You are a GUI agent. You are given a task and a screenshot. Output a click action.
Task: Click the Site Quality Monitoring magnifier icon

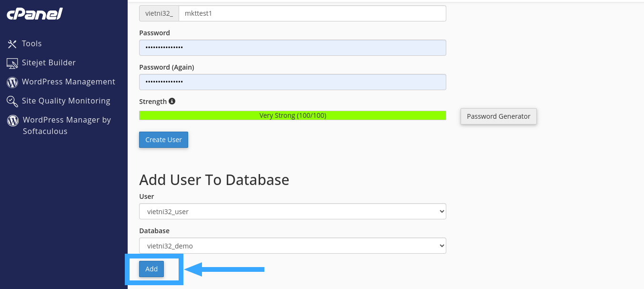pos(12,101)
